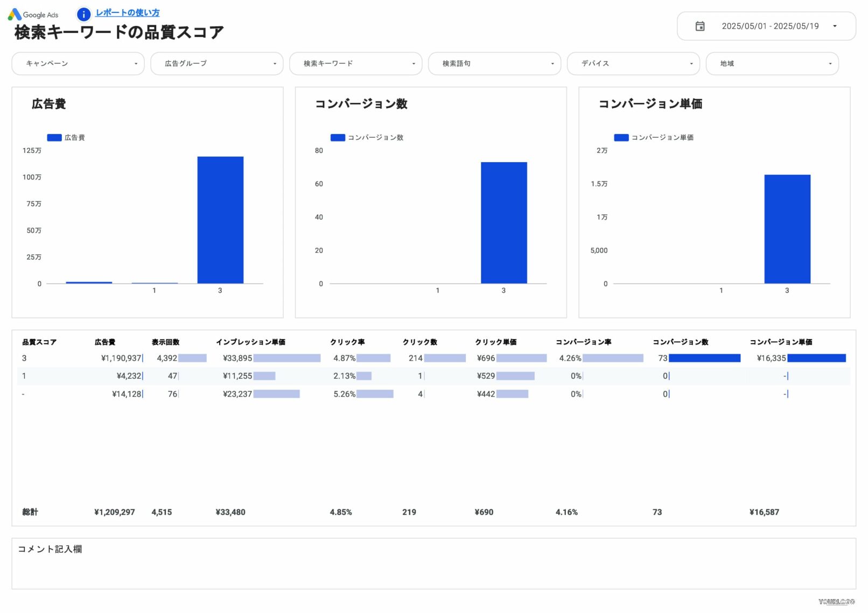The image size is (868, 613).
Task: Click inside the コメント記入欄 comment field
Action: [x=431, y=562]
